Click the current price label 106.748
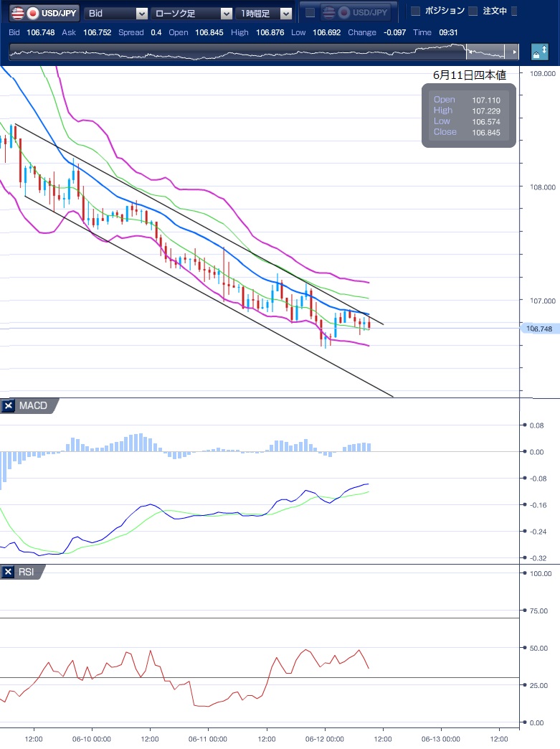560x749 pixels. click(538, 329)
